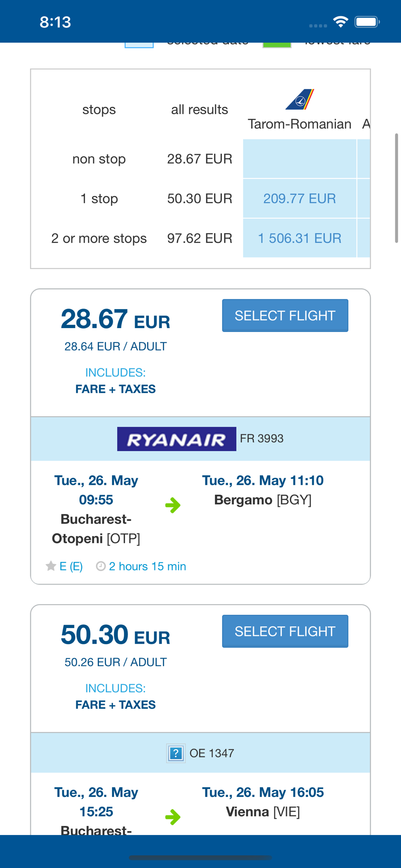Tap the empty Tarom non stop cell
The height and width of the screenshot is (868, 401).
(x=299, y=159)
